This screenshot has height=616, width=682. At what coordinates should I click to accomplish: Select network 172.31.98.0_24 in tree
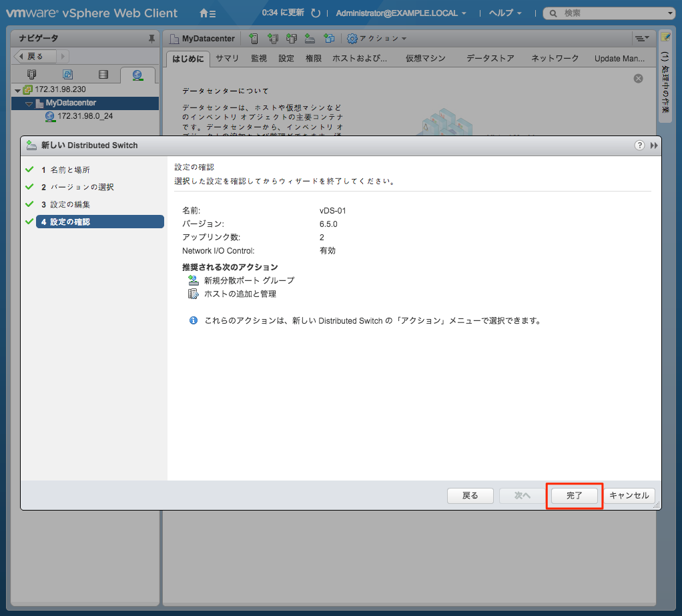point(85,116)
